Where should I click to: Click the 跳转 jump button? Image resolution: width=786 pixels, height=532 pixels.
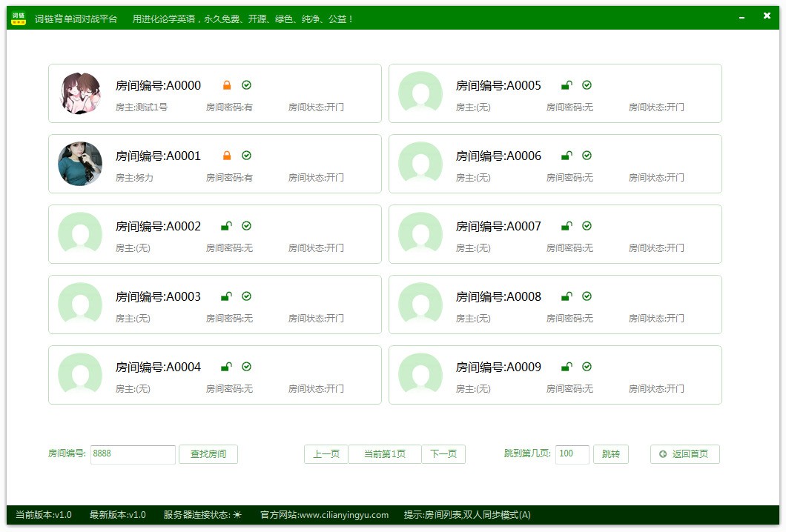coord(611,454)
